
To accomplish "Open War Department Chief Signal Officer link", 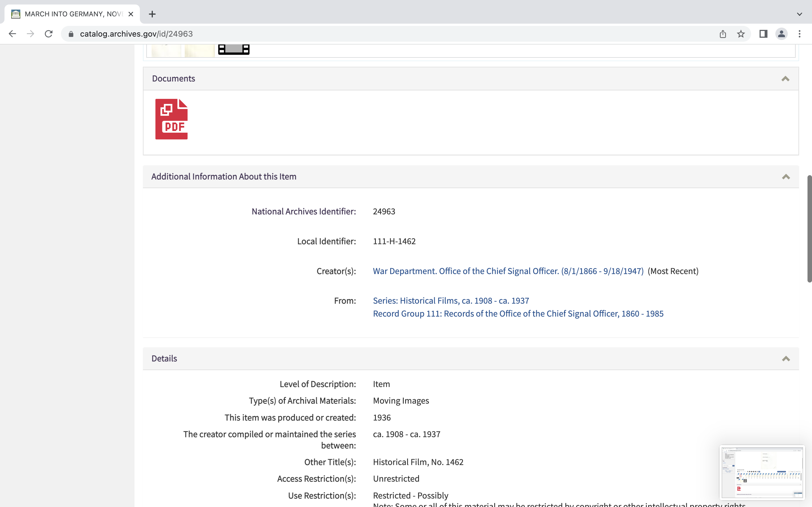I will click(508, 271).
